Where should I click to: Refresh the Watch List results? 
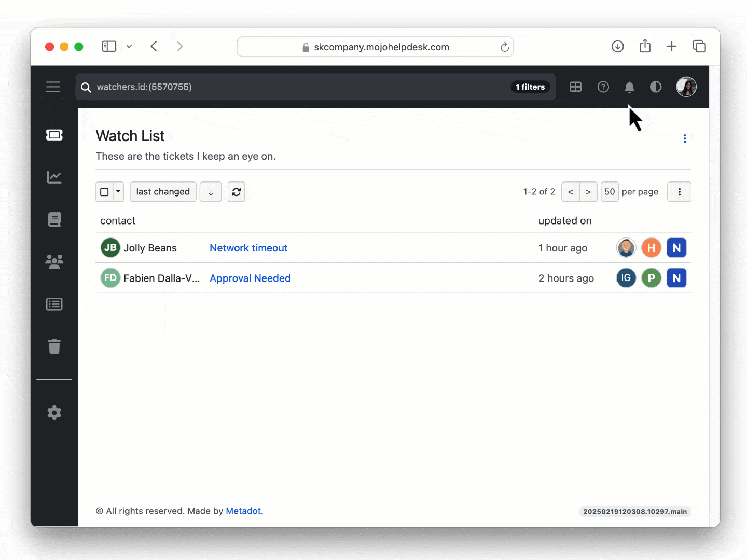click(x=236, y=192)
